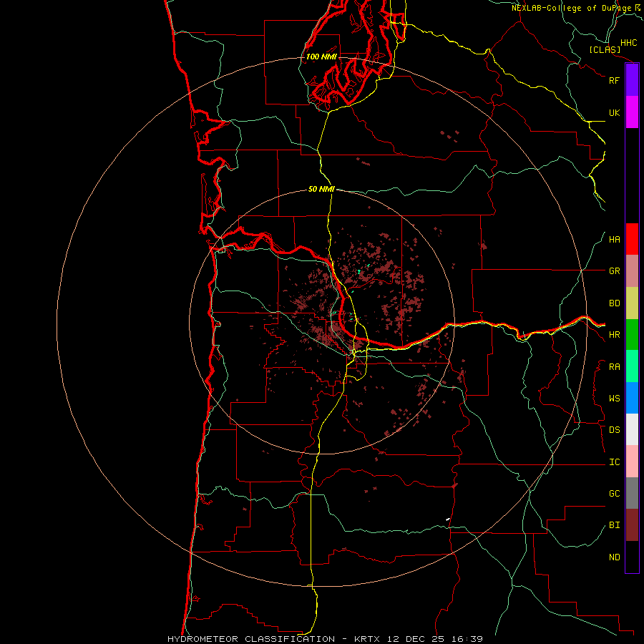Click the "HR" legend label
The image size is (644, 644).
[x=614, y=335]
